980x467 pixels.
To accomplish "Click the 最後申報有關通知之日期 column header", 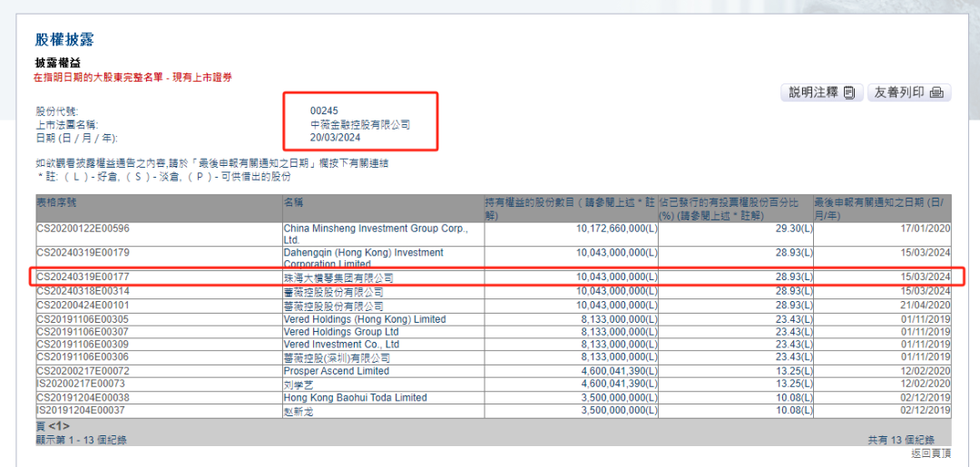I will point(882,209).
